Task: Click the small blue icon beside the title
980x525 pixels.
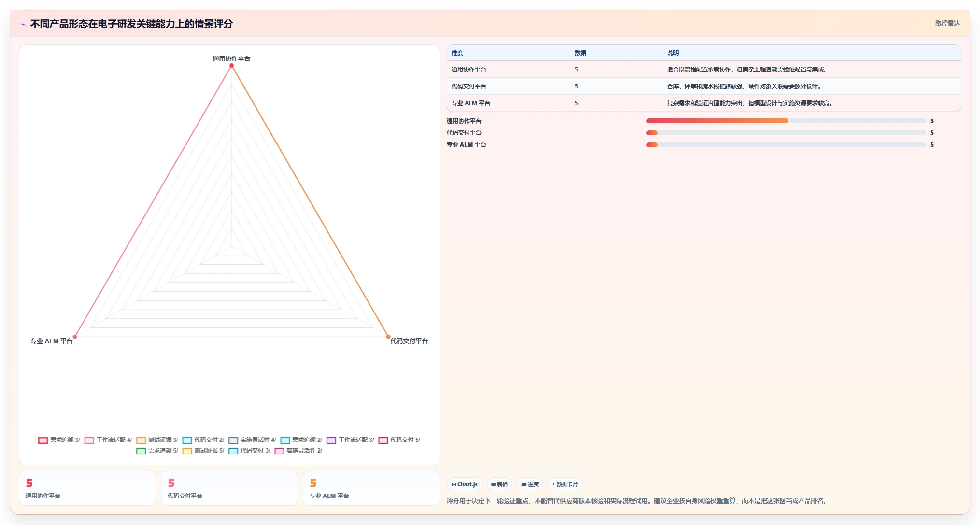Action: [23, 24]
